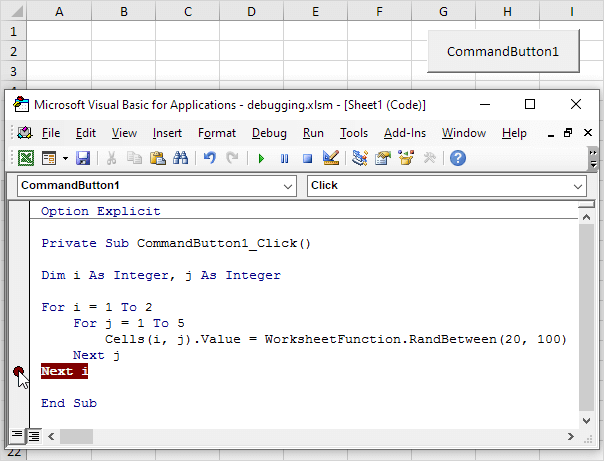Viewport: 604px width, 461px height.
Task: Open the Debug menu
Action: tap(269, 133)
